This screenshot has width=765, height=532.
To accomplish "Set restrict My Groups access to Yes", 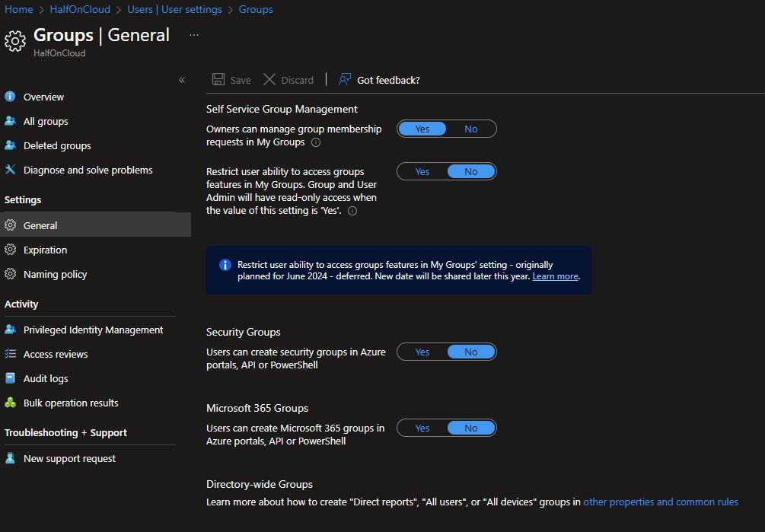I will point(422,172).
